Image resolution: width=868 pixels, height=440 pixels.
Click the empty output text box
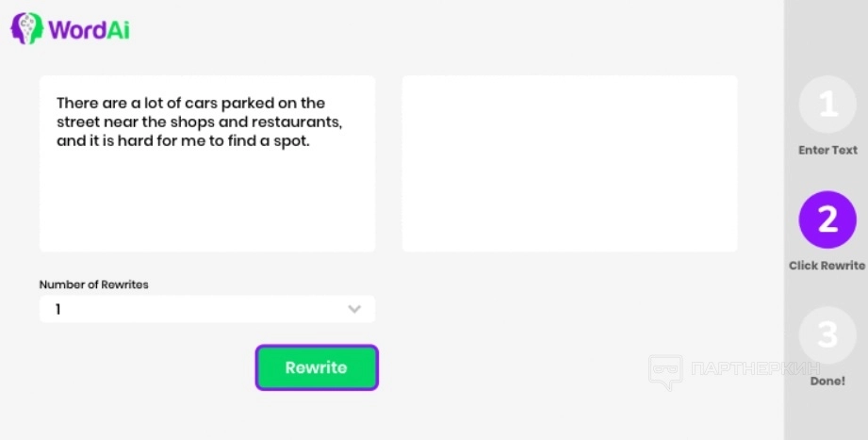569,163
